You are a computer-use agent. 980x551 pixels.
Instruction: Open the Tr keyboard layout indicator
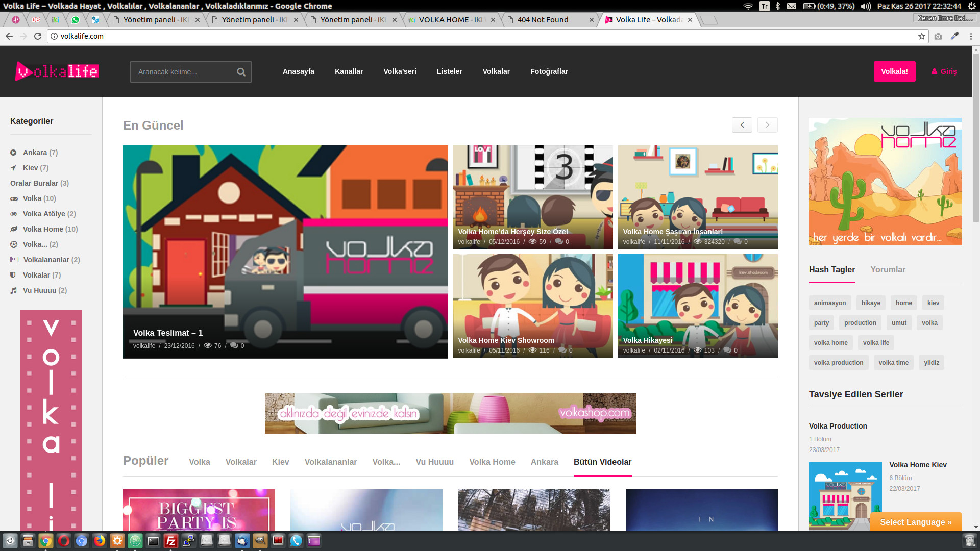click(764, 6)
